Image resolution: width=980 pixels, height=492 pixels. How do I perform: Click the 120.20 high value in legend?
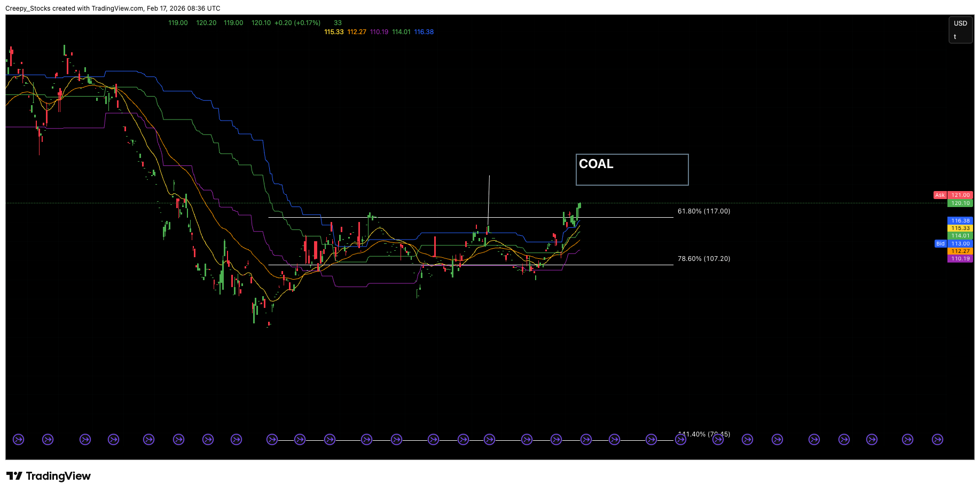(x=206, y=23)
